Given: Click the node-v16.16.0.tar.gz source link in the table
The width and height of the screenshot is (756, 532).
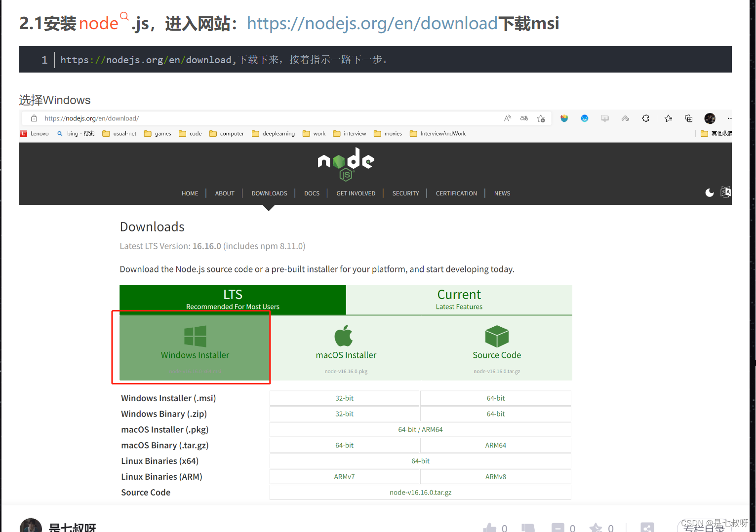Looking at the screenshot, I should click(x=420, y=493).
